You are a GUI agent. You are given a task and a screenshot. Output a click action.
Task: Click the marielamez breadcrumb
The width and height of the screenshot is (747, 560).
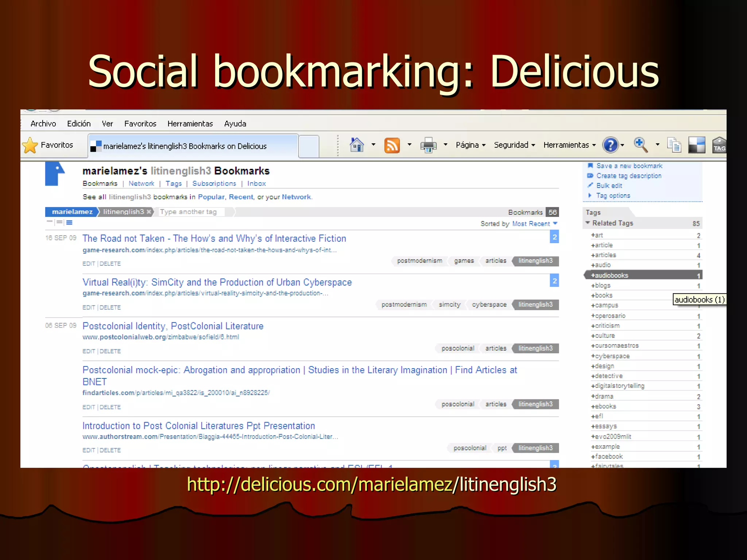72,211
